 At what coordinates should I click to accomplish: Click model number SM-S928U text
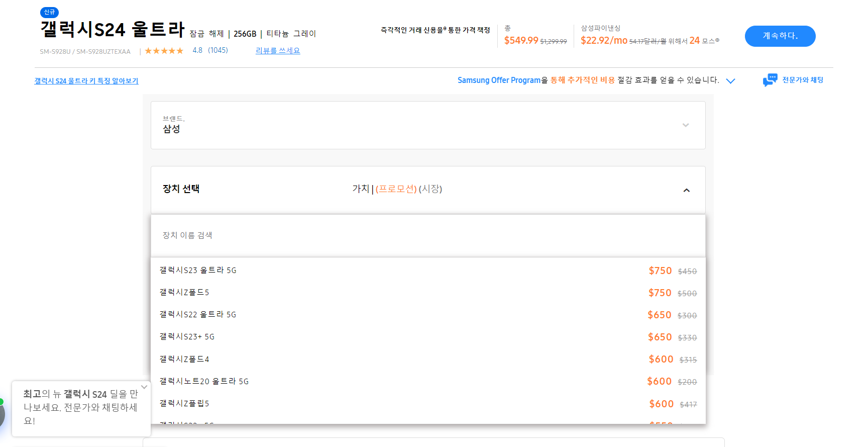tap(55, 52)
